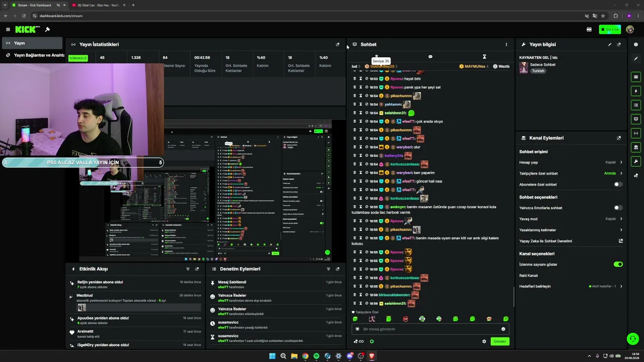Filter the Denetim Eylemleri list
Image resolution: width=644 pixels, height=362 pixels.
pos(329,269)
